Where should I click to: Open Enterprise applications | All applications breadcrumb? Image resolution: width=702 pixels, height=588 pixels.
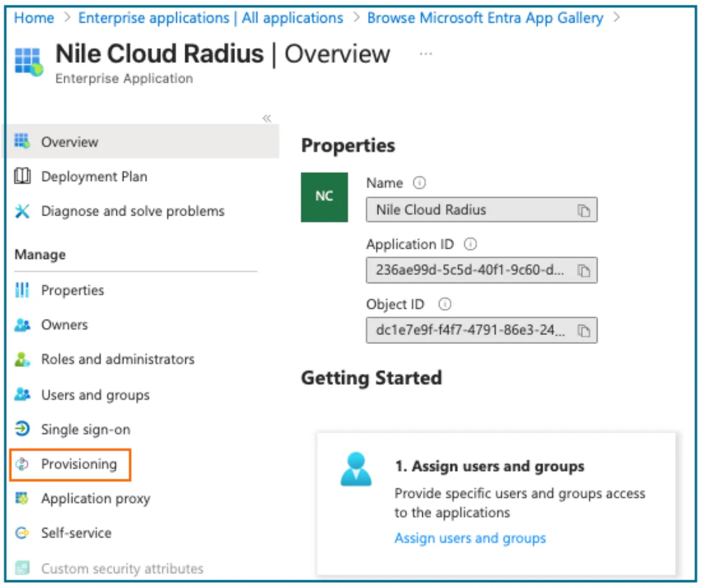tap(211, 18)
